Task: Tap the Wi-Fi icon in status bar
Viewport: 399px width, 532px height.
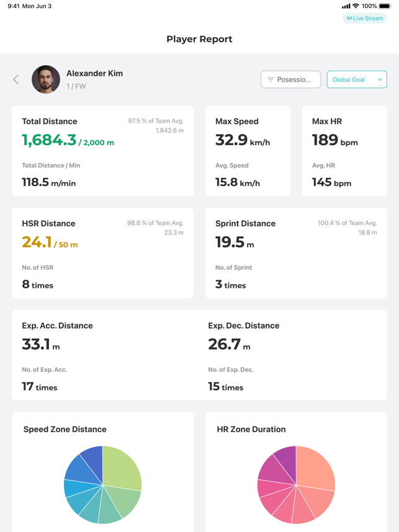Action: 356,6
